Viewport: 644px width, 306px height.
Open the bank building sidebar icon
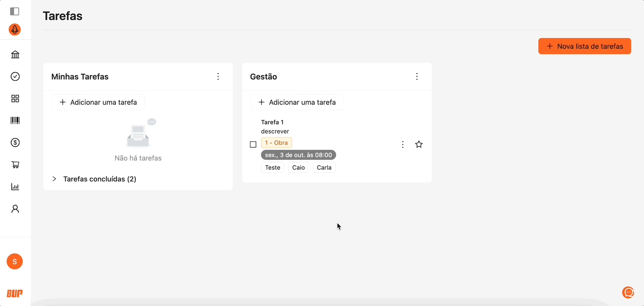15,55
